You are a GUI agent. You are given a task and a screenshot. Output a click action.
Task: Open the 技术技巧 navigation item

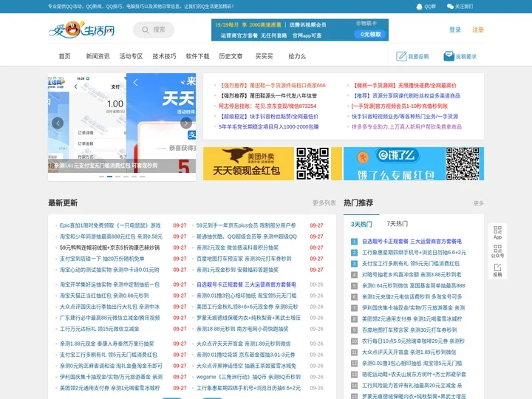pyautogui.click(x=164, y=56)
